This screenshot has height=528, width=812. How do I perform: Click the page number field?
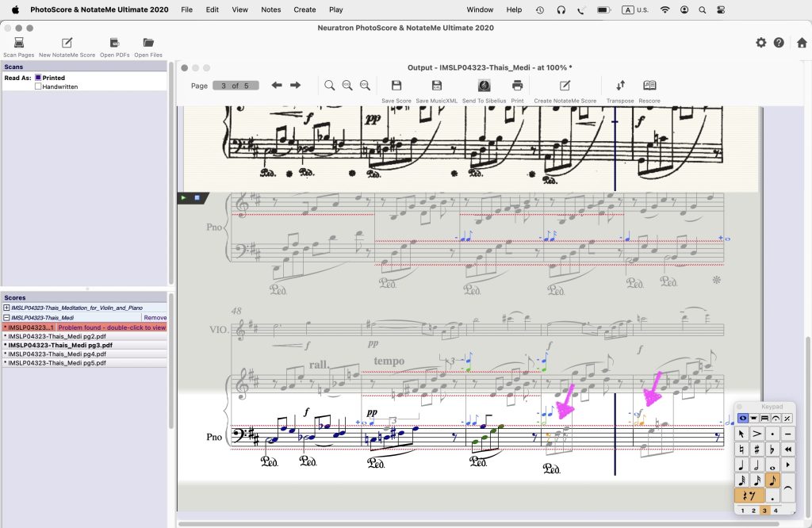point(236,86)
